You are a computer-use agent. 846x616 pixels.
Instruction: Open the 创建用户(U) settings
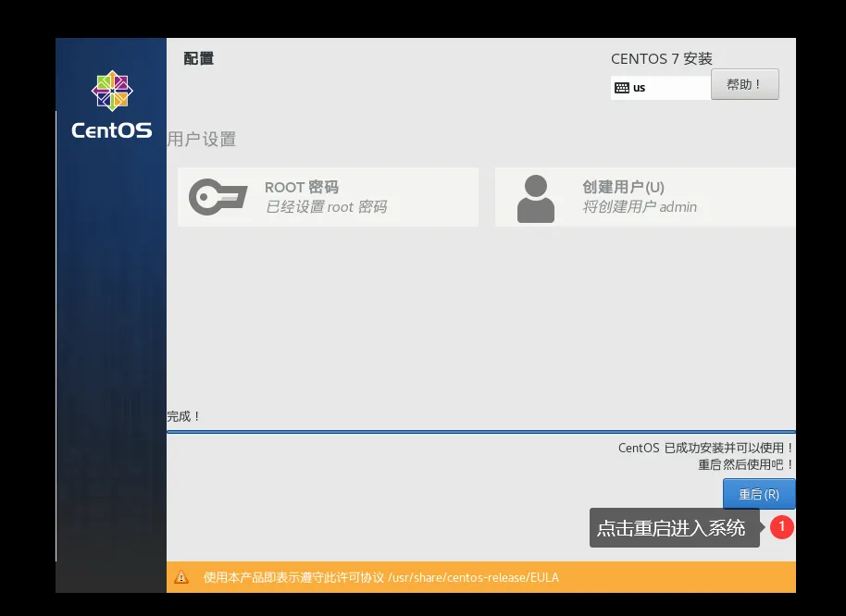click(645, 197)
